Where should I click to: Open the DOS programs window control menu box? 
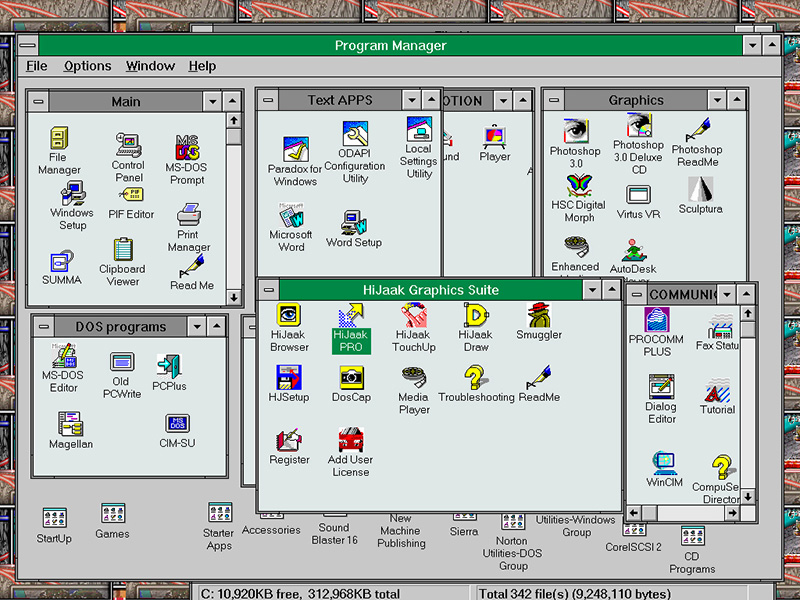(44, 327)
